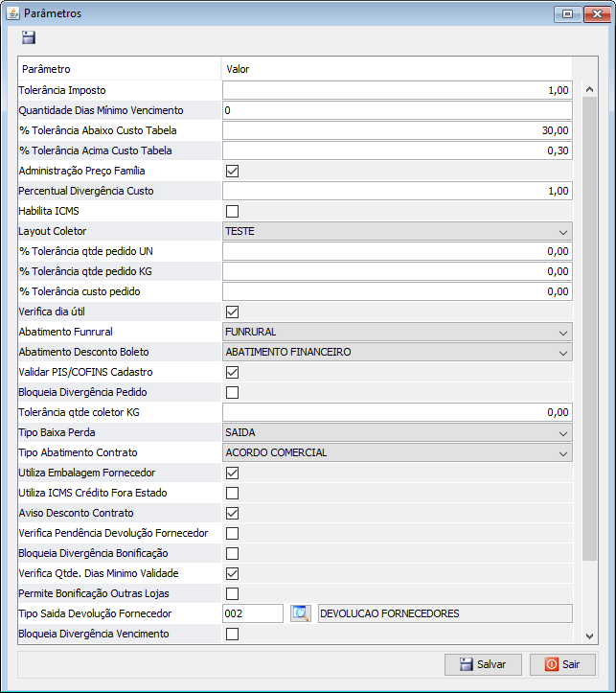Toggle Administração Preço Família checkbox
Screen dimensions: 616x693
(232, 171)
